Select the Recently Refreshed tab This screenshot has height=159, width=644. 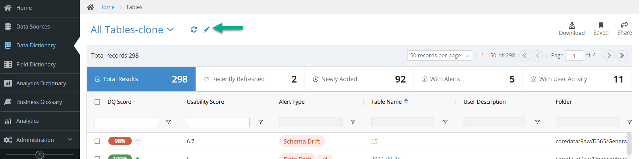[250, 79]
